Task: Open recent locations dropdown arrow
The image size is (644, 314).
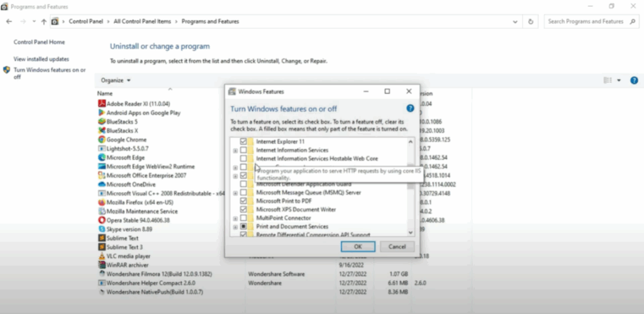Action: click(34, 21)
